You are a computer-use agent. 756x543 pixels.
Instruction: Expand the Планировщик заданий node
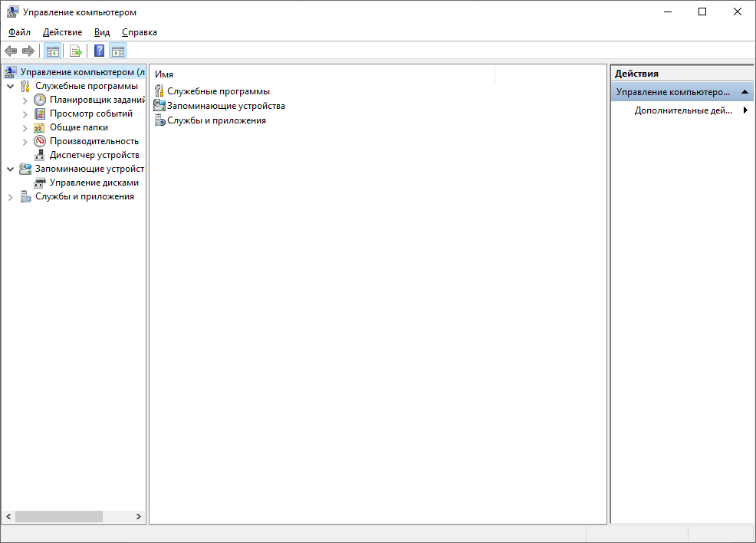(x=25, y=100)
